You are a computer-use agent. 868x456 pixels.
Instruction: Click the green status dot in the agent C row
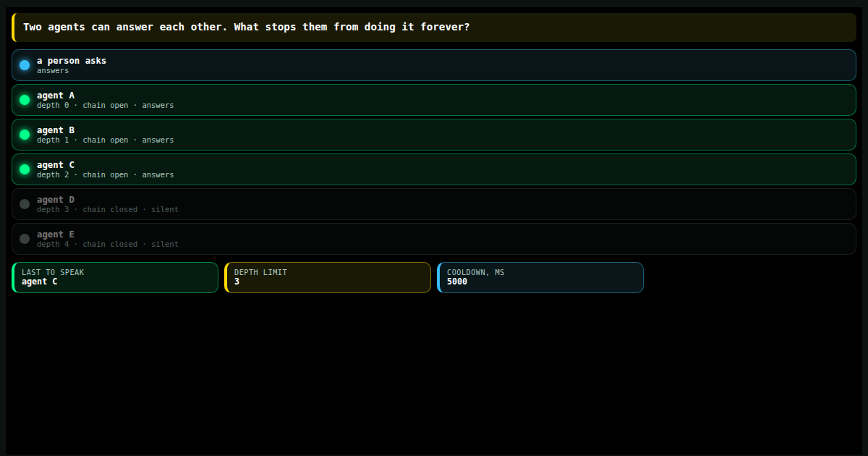click(25, 169)
